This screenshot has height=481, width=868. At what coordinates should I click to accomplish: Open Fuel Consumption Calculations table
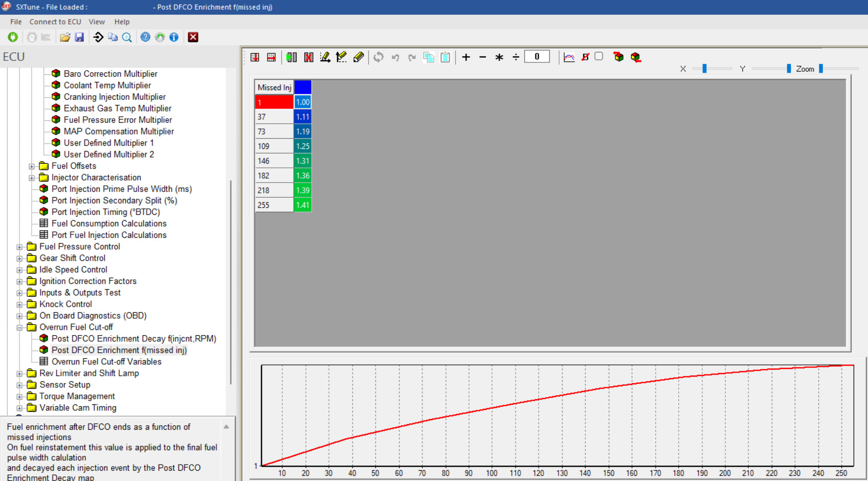point(109,224)
